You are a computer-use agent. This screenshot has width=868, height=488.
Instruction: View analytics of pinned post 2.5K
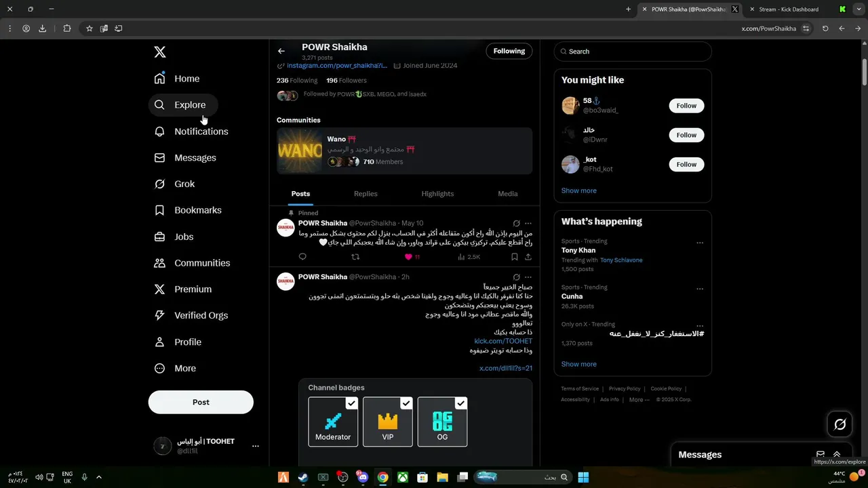pos(469,257)
